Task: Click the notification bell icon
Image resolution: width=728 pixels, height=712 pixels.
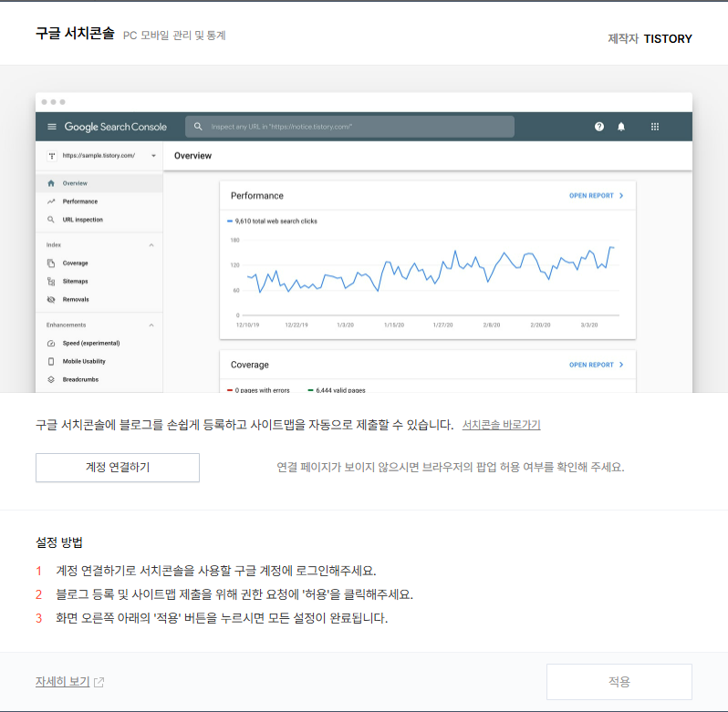Action: 621,127
